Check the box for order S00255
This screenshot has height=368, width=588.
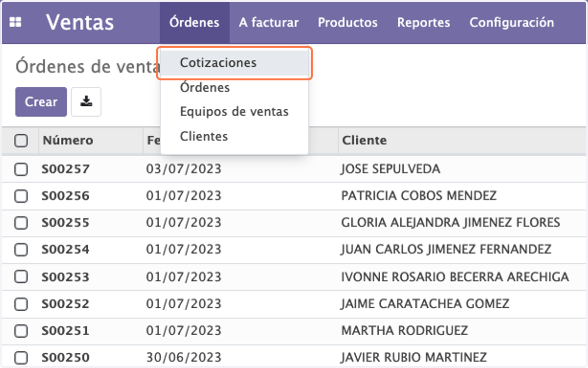tap(21, 223)
